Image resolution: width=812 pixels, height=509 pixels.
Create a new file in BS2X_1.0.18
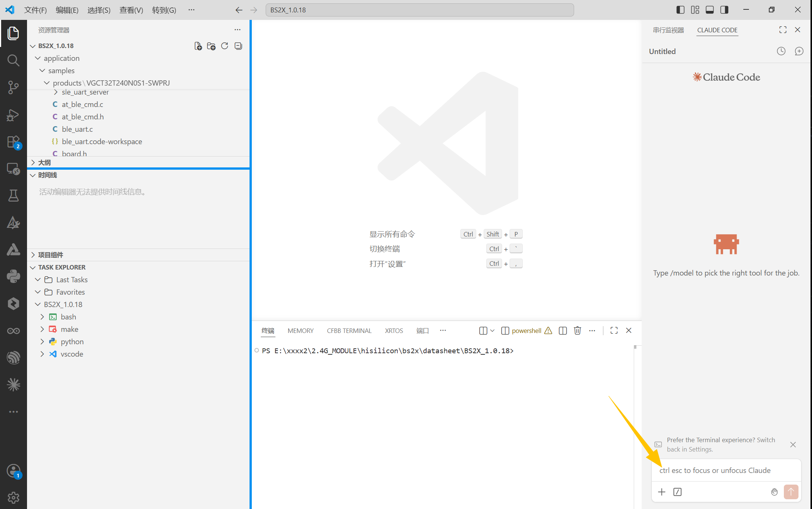(198, 46)
